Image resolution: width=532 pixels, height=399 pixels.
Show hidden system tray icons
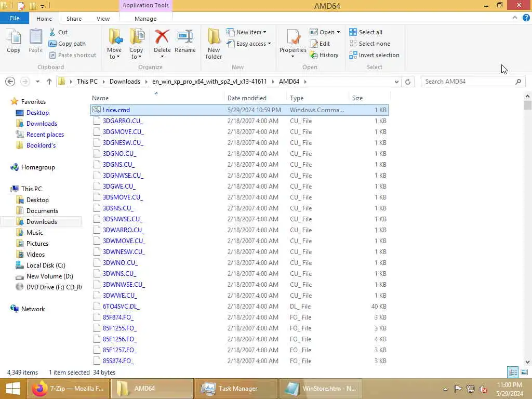pyautogui.click(x=445, y=389)
